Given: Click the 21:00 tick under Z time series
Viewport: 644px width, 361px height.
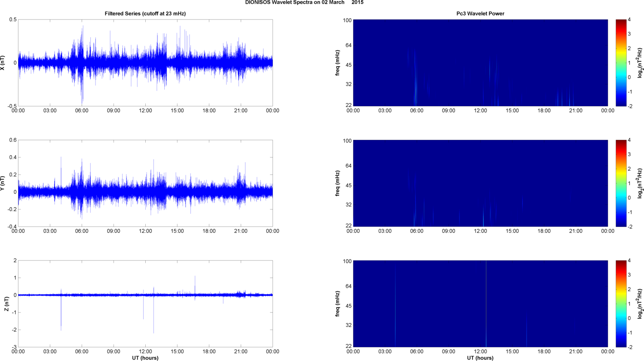Looking at the screenshot, I should (x=241, y=352).
